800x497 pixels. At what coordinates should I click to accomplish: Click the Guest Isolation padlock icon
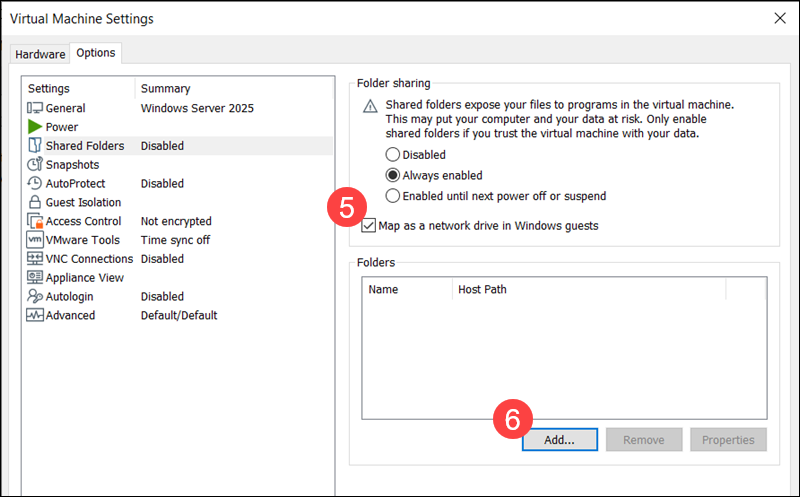pyautogui.click(x=35, y=203)
